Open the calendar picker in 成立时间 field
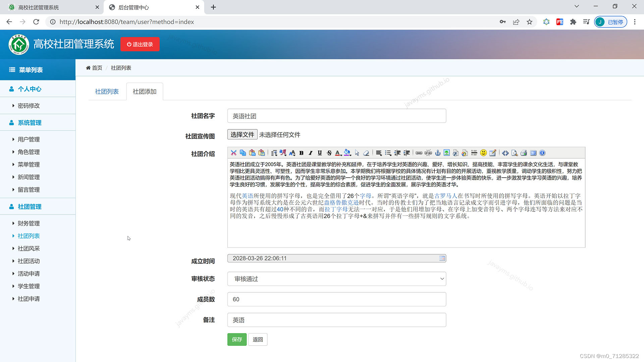The height and width of the screenshot is (362, 644). [442, 258]
